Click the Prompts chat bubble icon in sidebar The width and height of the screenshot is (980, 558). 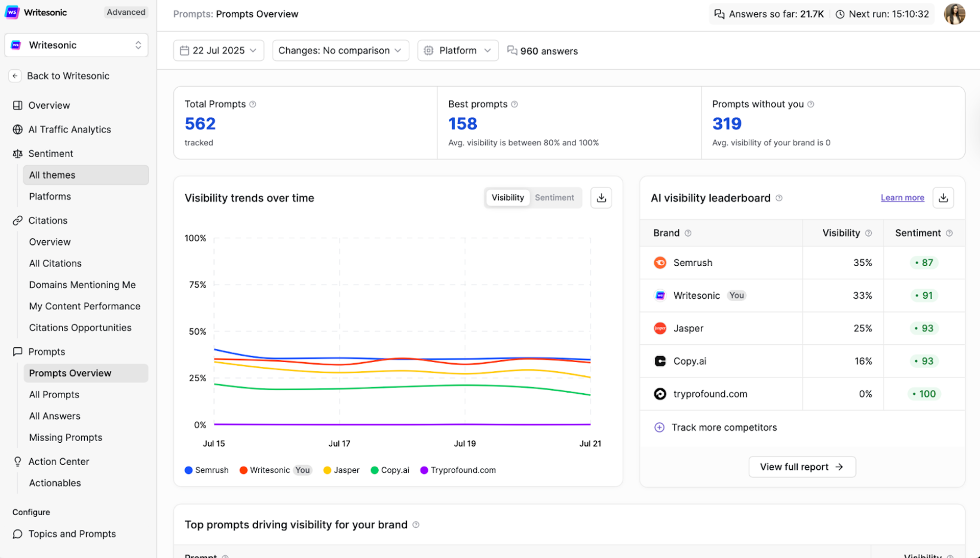pyautogui.click(x=18, y=351)
